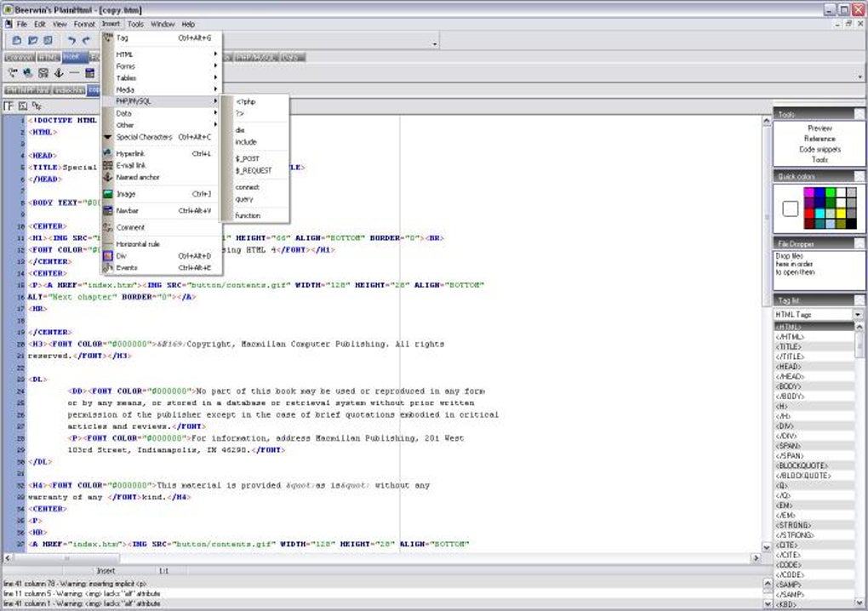The width and height of the screenshot is (868, 611).
Task: Select the Image icon in Insert menu
Action: tap(108, 194)
